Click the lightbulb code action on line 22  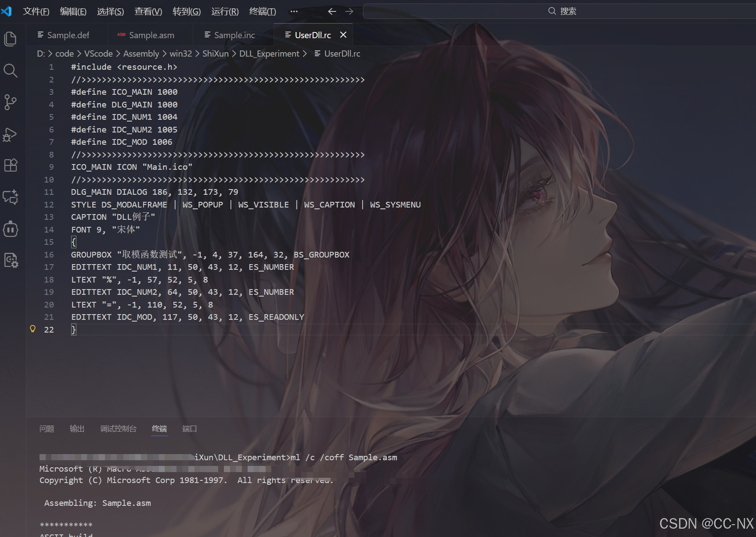(x=32, y=329)
